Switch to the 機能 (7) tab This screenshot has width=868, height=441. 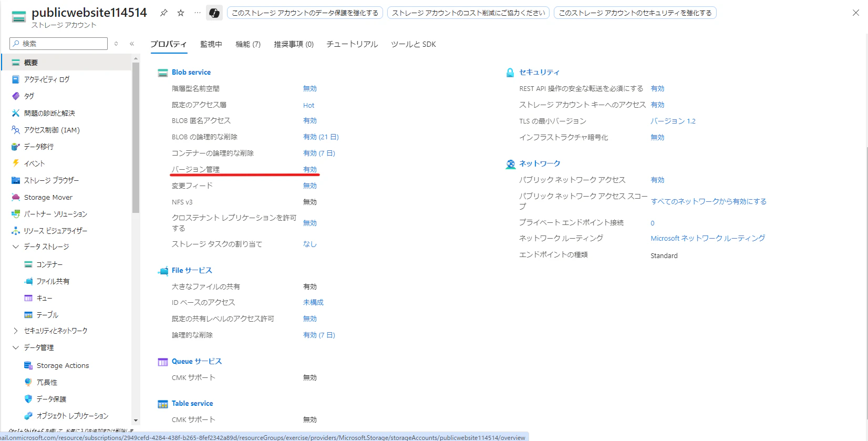248,44
